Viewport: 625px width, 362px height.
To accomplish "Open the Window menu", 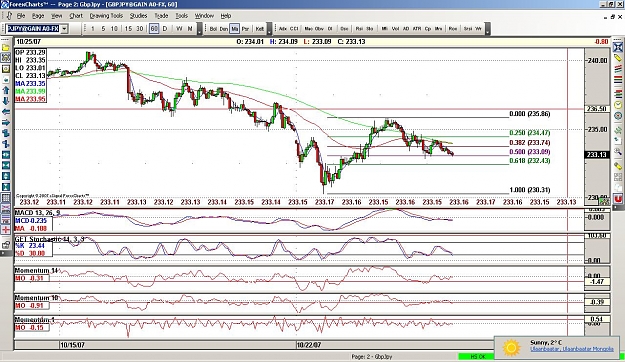I will click(x=204, y=16).
